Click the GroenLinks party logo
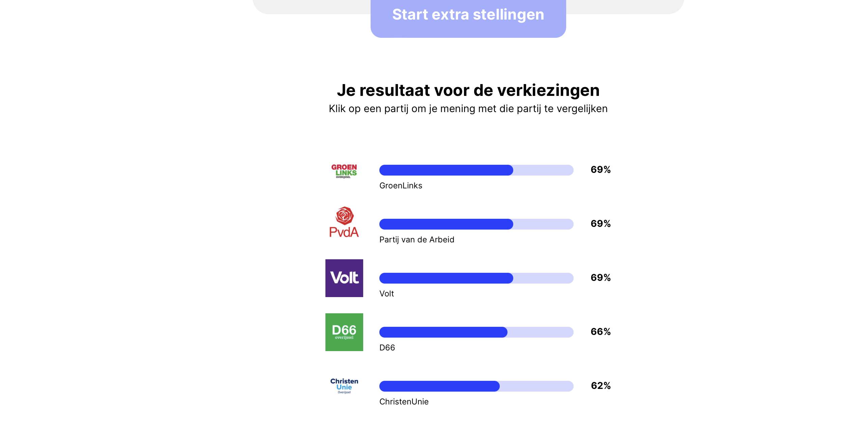This screenshot has height=422, width=868. (x=344, y=171)
